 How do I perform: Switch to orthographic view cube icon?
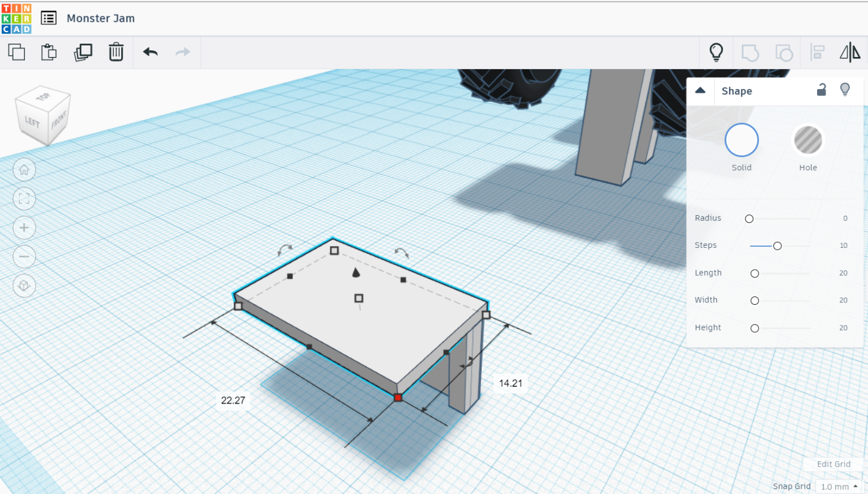pyautogui.click(x=24, y=285)
